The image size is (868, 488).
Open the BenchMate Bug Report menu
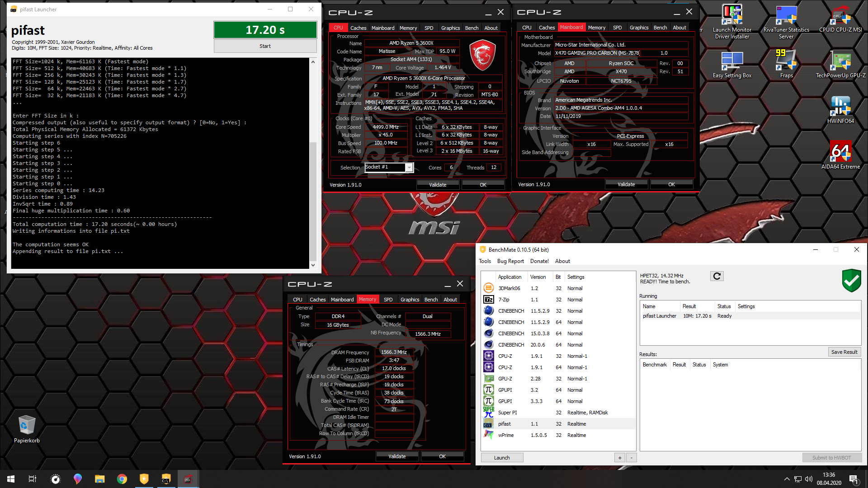510,261
